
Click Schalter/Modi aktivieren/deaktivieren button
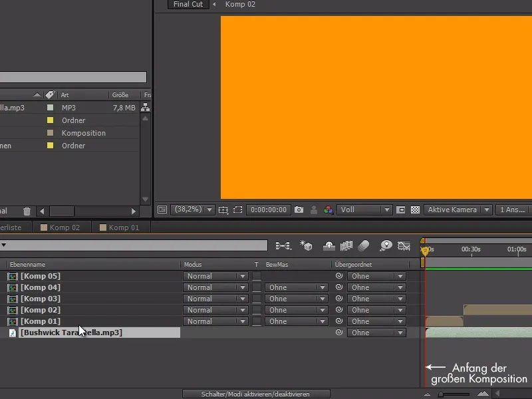(256, 394)
